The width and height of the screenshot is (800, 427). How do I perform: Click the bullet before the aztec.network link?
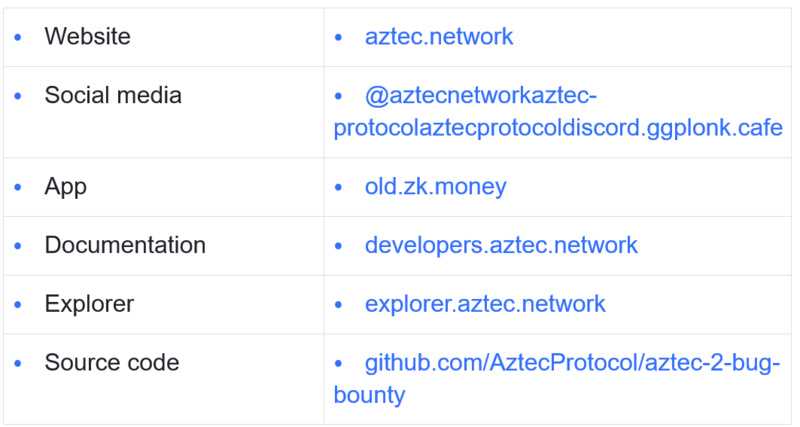[339, 38]
